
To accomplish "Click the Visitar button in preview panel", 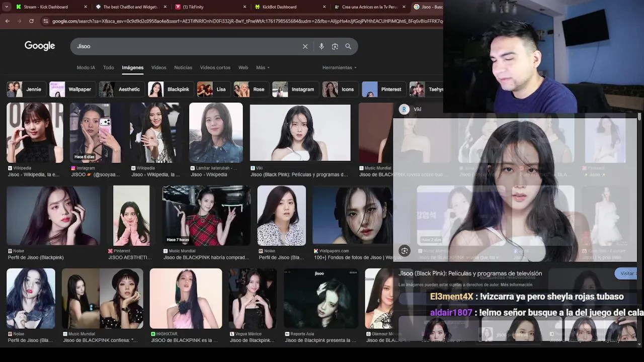I will click(x=627, y=274).
